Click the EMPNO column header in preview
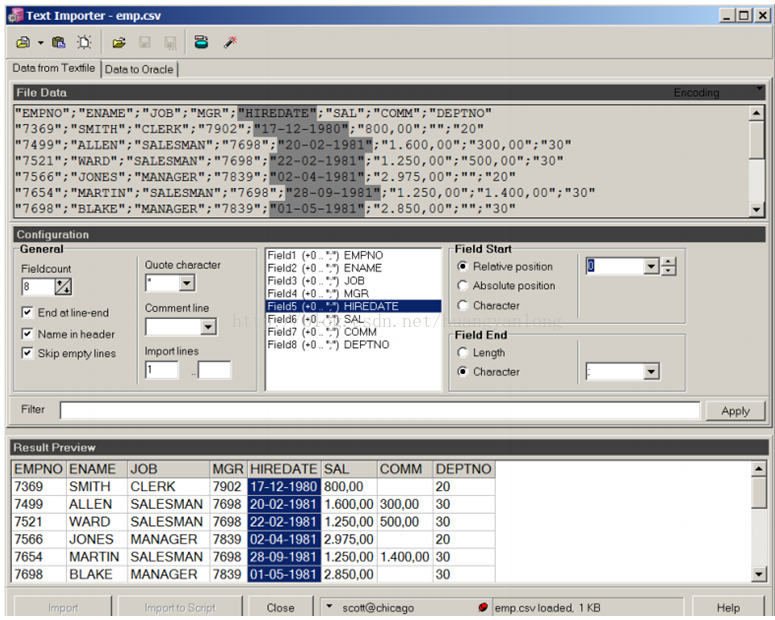 39,469
